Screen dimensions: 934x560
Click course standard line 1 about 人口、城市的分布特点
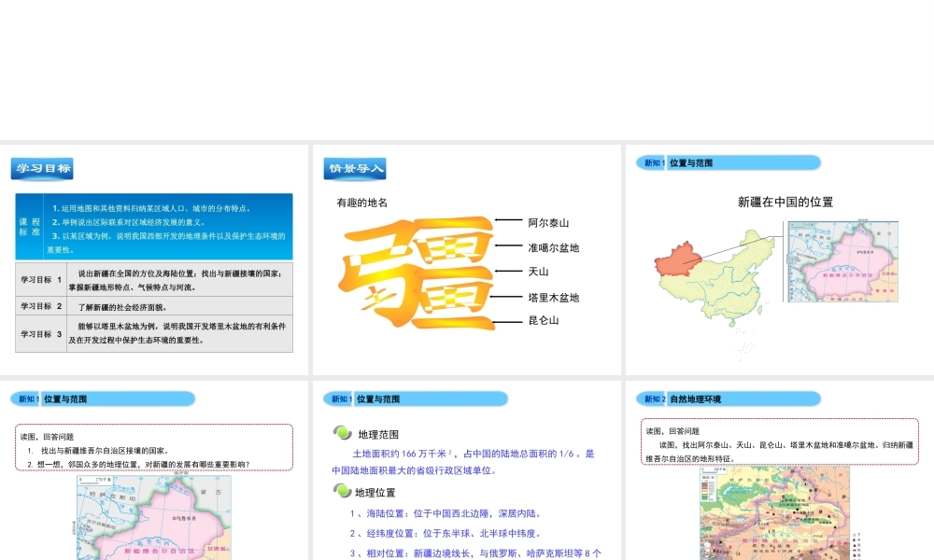pos(152,208)
